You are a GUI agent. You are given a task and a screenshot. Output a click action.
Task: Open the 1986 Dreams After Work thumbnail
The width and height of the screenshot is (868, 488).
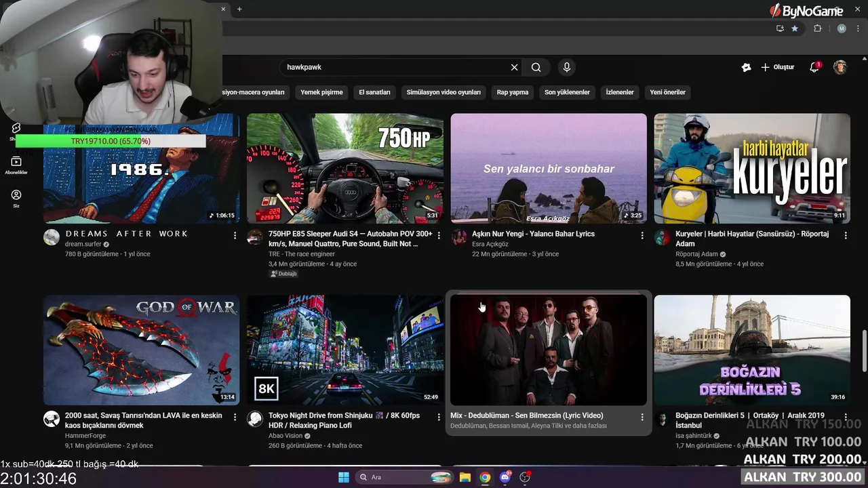click(x=142, y=168)
